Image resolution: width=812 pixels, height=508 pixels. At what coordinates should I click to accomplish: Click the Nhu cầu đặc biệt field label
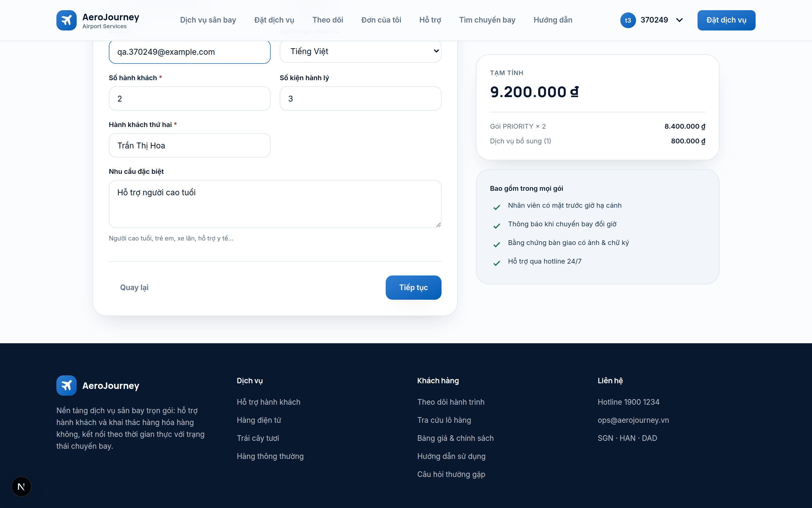coord(136,172)
